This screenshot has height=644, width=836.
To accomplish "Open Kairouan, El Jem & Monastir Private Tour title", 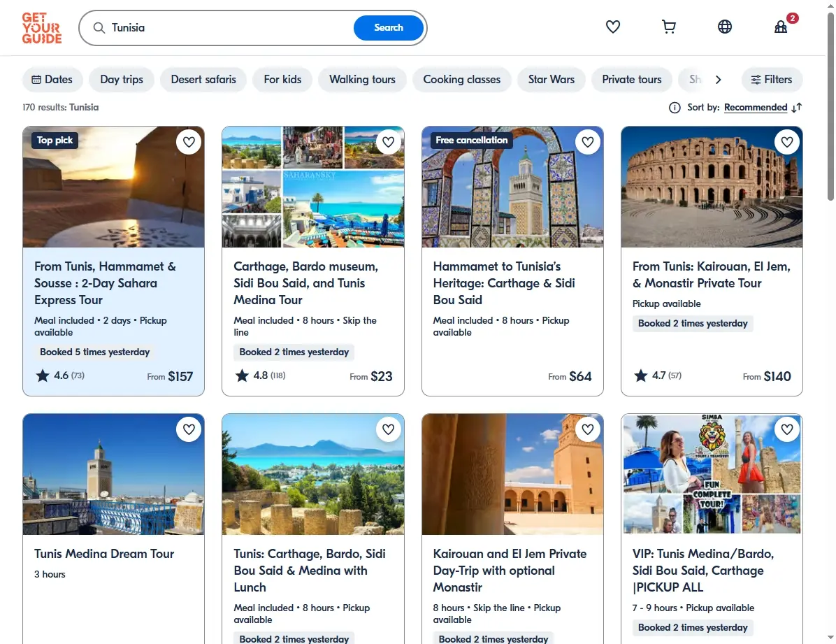I will pyautogui.click(x=712, y=275).
